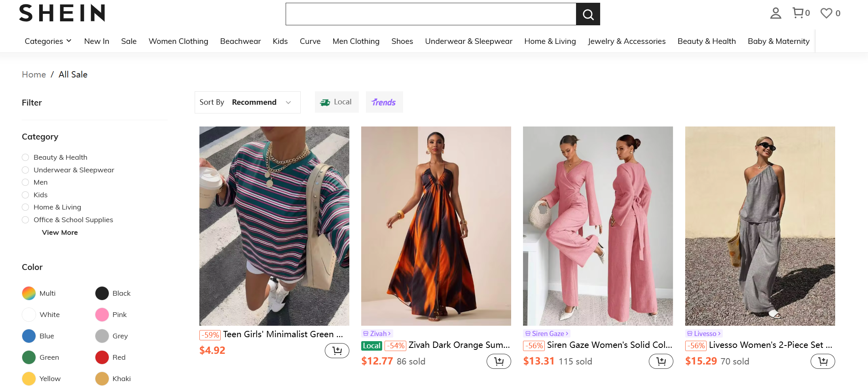Image resolution: width=868 pixels, height=387 pixels.
Task: Open the user account icon
Action: (x=775, y=13)
